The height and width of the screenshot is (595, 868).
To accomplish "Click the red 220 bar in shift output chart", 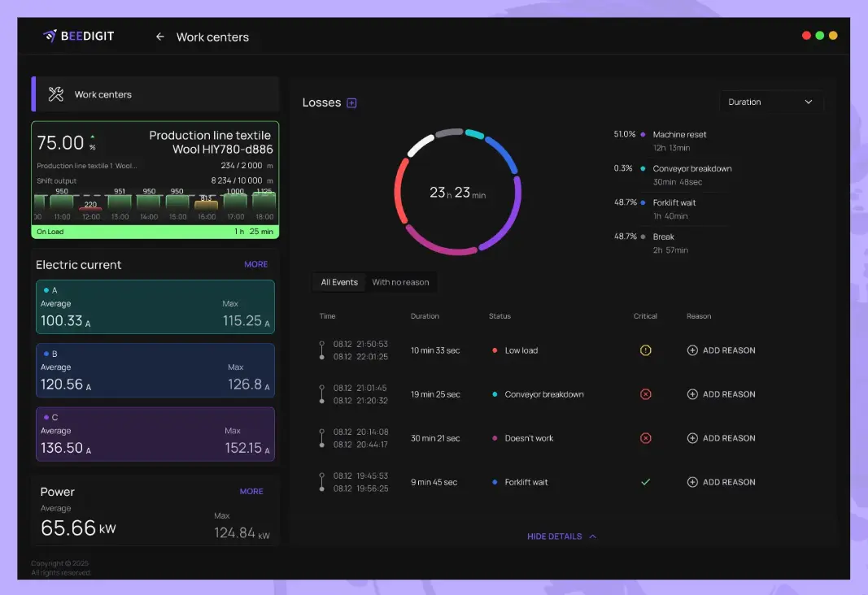I will pyautogui.click(x=90, y=209).
